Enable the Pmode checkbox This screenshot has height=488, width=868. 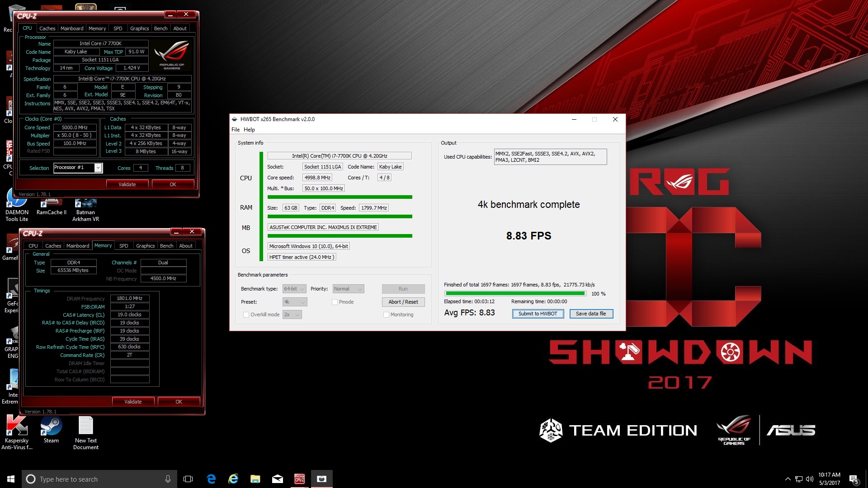tap(335, 302)
